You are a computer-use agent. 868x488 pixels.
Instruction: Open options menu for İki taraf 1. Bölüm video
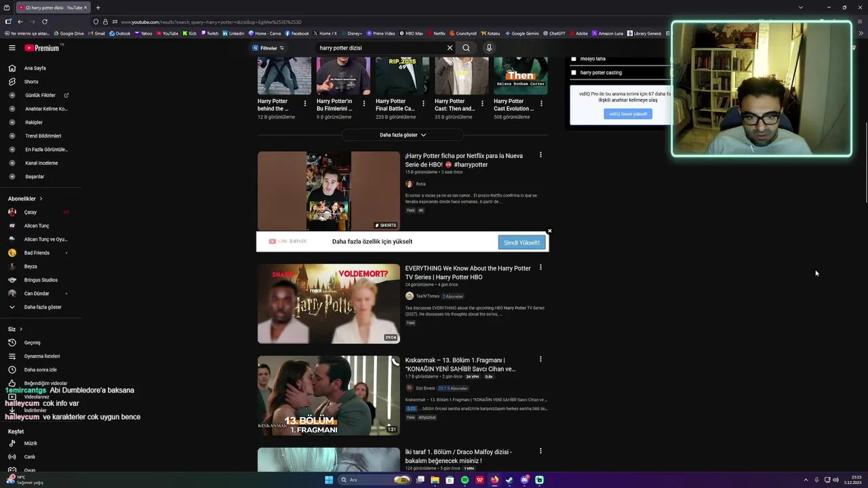(x=540, y=451)
